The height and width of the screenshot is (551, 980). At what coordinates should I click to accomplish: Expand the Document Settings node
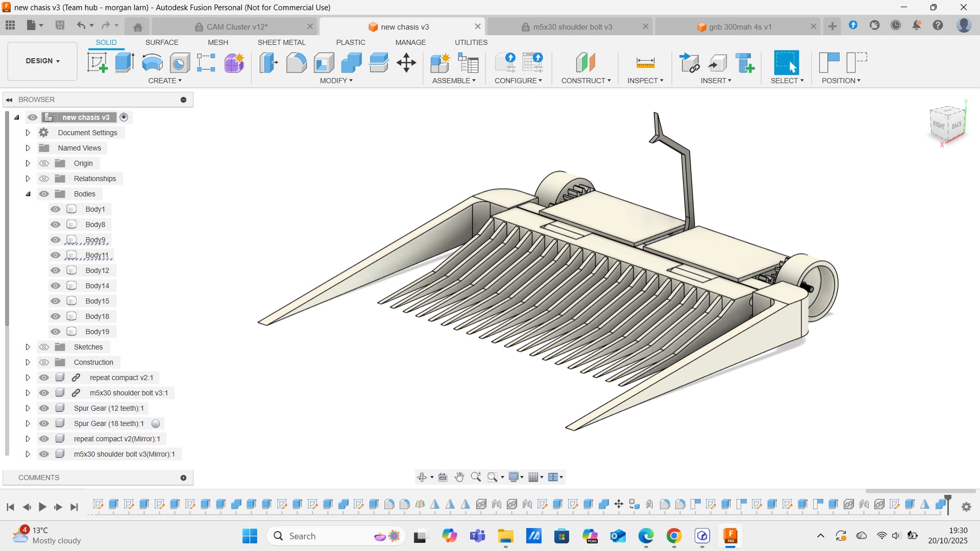[x=28, y=133]
